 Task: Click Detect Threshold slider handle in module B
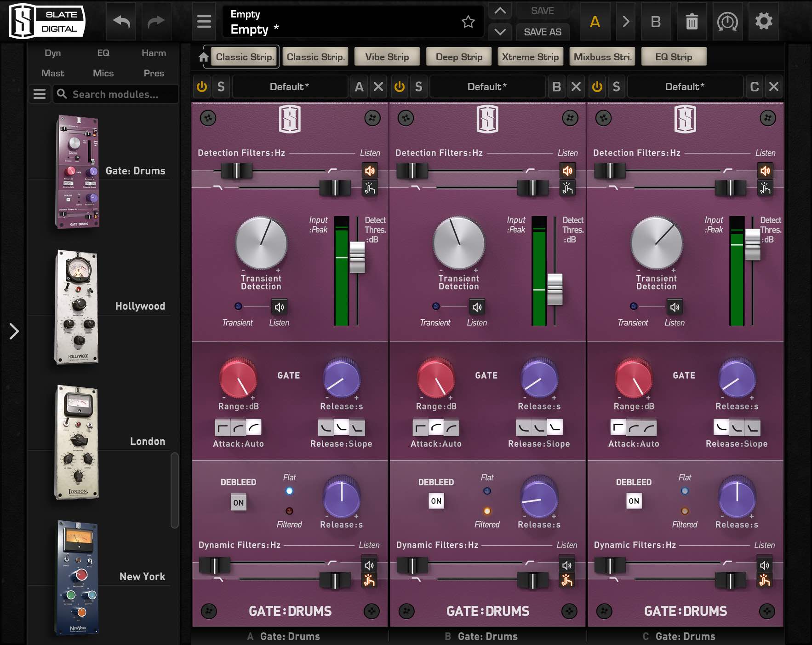pos(555,289)
